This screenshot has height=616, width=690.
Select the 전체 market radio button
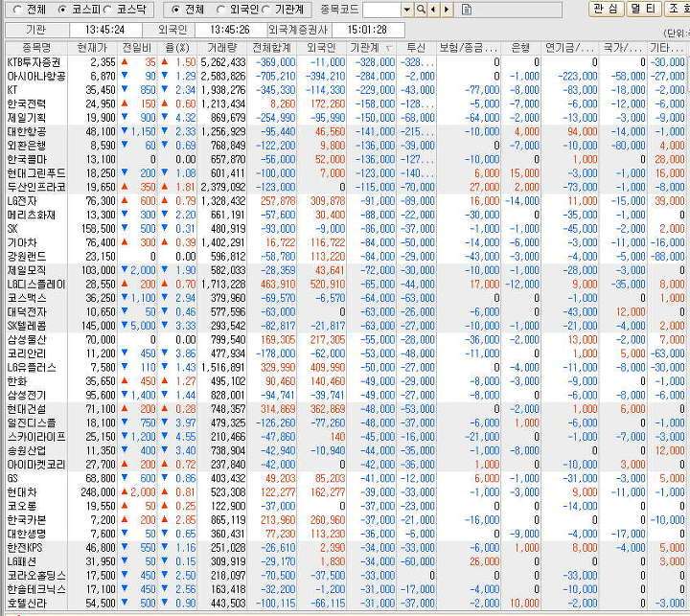pyautogui.click(x=17, y=10)
